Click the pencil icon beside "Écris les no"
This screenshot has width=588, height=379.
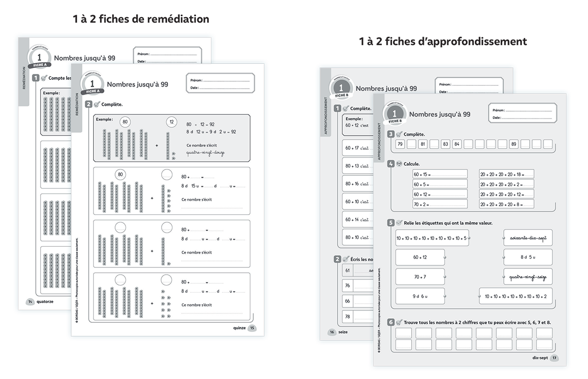pos(346,259)
